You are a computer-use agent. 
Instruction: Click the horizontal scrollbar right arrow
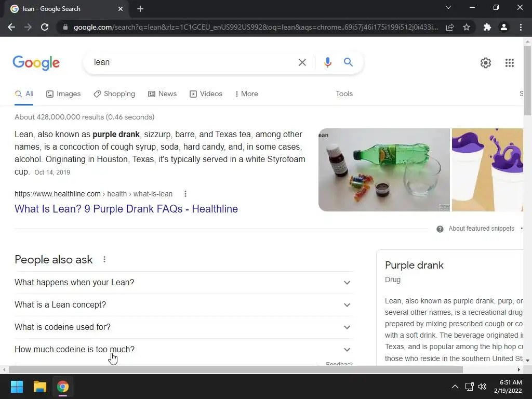(519, 369)
